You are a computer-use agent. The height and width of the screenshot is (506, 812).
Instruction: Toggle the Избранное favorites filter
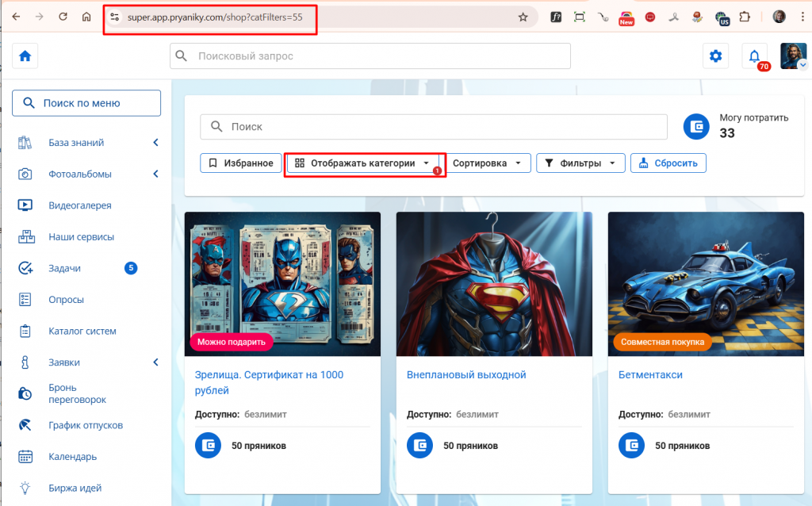click(x=241, y=163)
